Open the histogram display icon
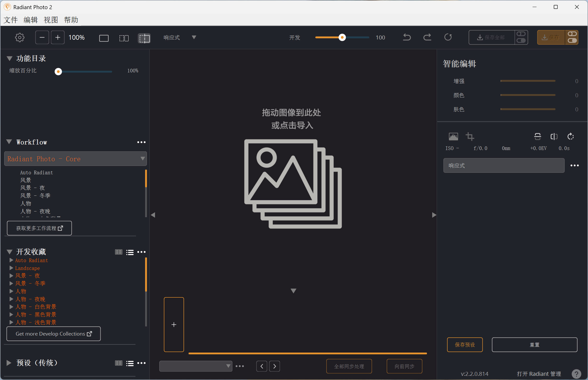The image size is (588, 380). 453,136
